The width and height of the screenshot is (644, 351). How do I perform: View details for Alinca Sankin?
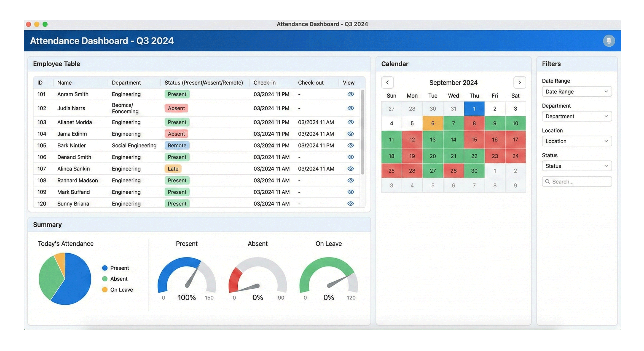pos(351,169)
